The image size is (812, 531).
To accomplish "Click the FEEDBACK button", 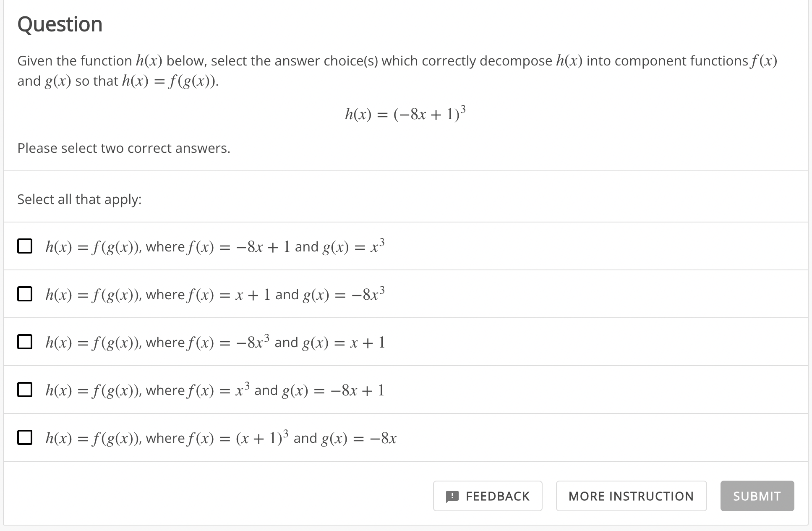I will (x=488, y=496).
